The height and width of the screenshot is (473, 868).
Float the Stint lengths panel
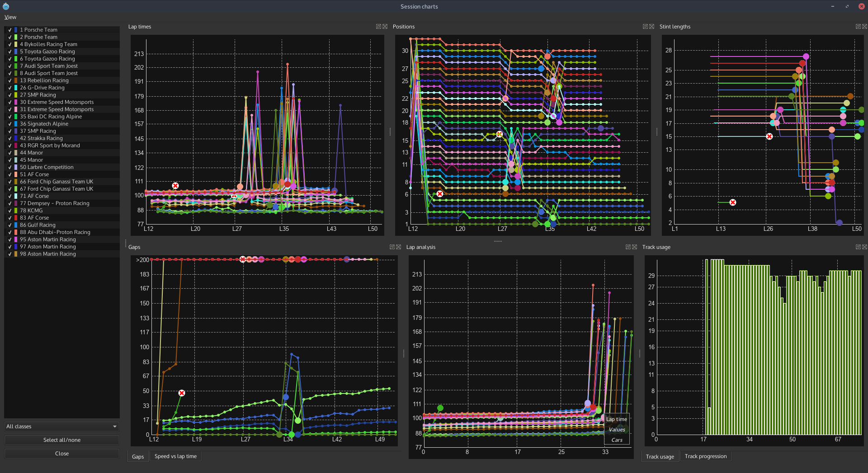coord(858,27)
